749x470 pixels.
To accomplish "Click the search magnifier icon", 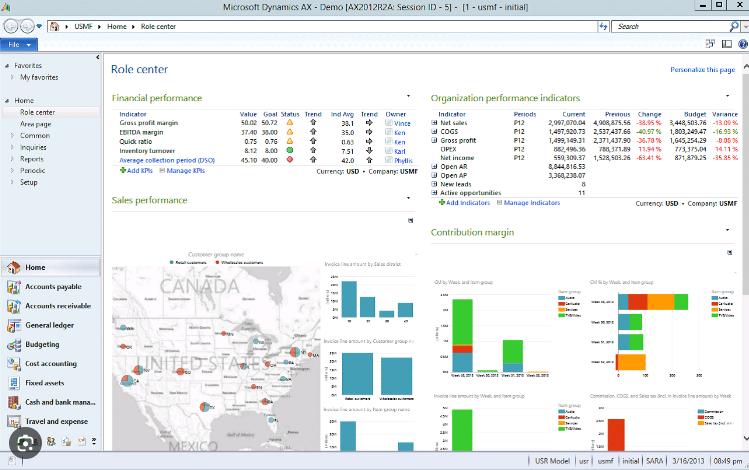I will tap(734, 26).
